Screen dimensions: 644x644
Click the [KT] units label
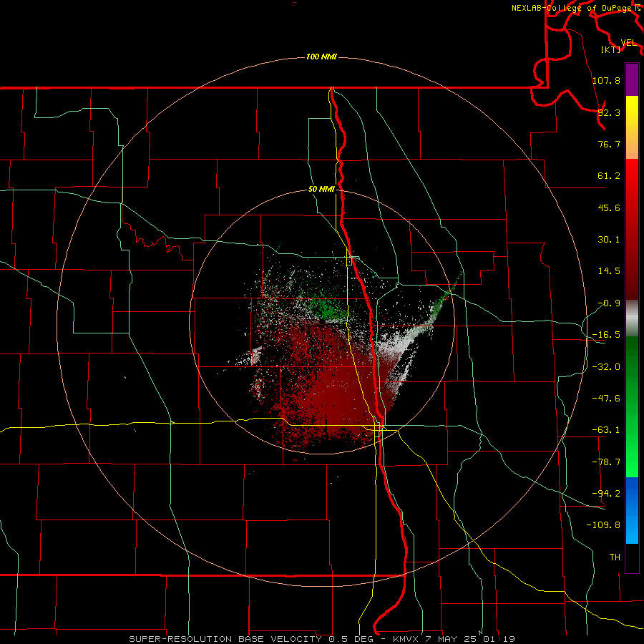point(611,49)
